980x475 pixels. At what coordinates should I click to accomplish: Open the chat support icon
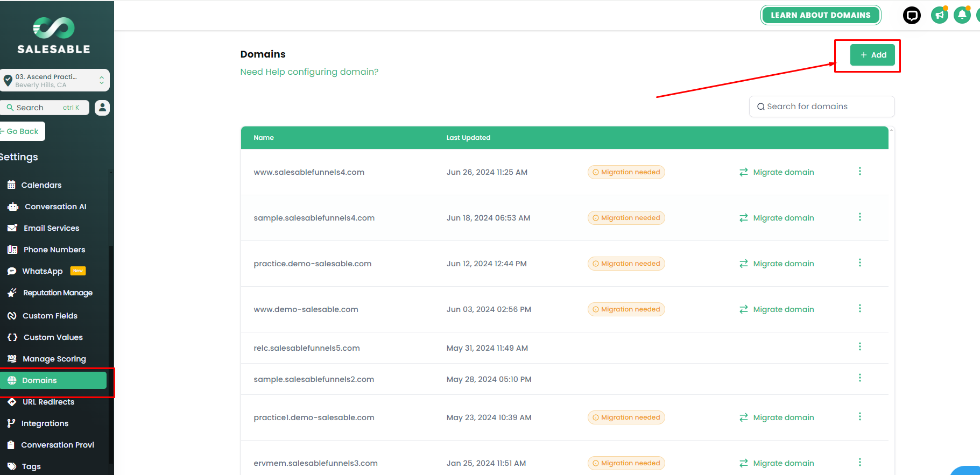coord(912,15)
